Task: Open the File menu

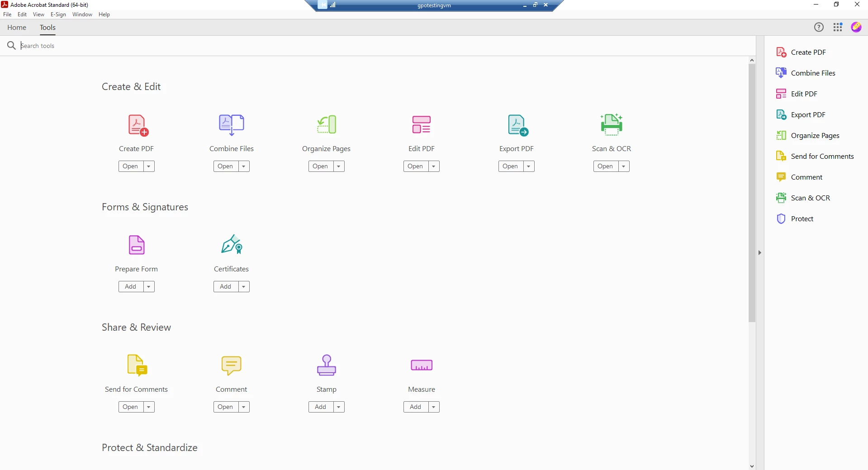Action: point(7,14)
